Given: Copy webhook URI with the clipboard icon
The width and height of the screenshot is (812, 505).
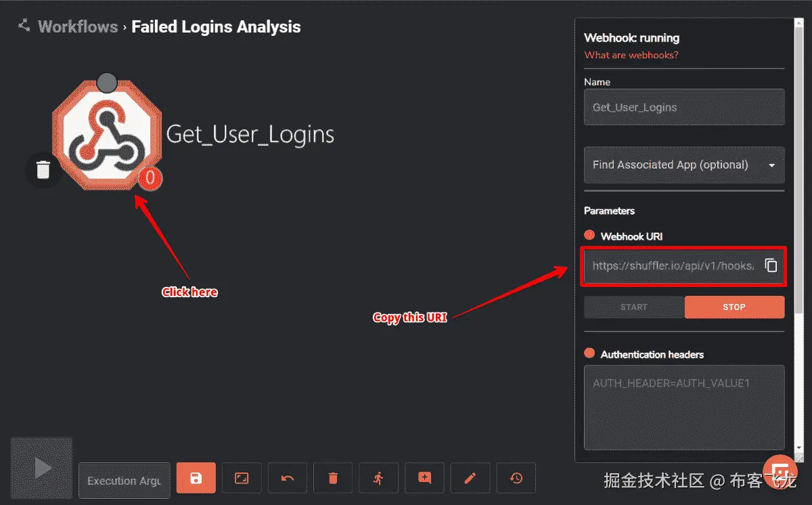Looking at the screenshot, I should 771,265.
